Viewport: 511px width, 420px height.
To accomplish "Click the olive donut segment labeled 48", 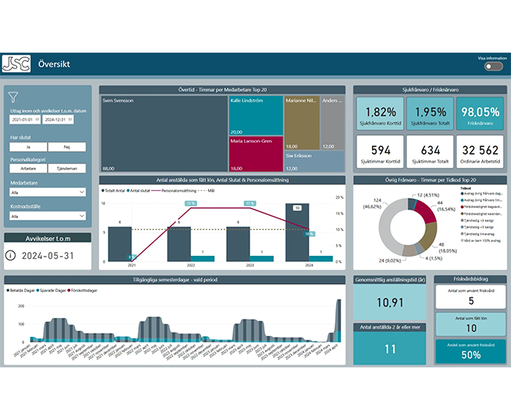I will coord(429,237).
